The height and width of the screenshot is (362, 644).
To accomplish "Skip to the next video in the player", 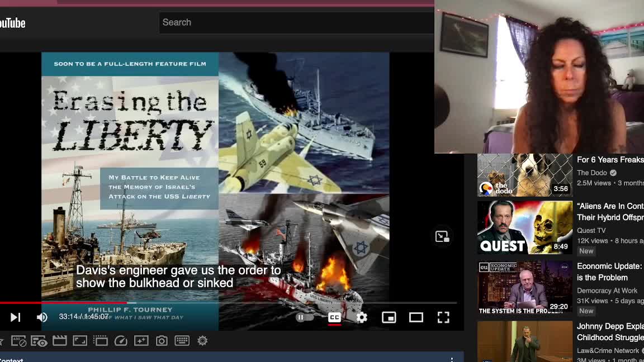I will click(x=15, y=317).
